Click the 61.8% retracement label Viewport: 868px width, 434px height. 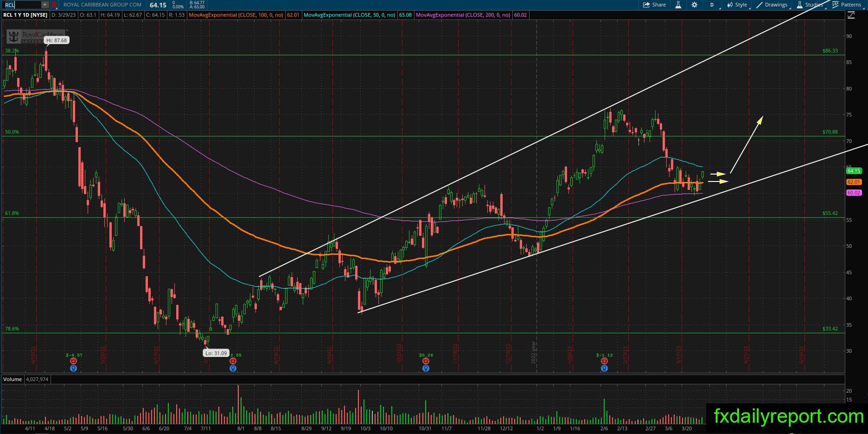coord(12,213)
